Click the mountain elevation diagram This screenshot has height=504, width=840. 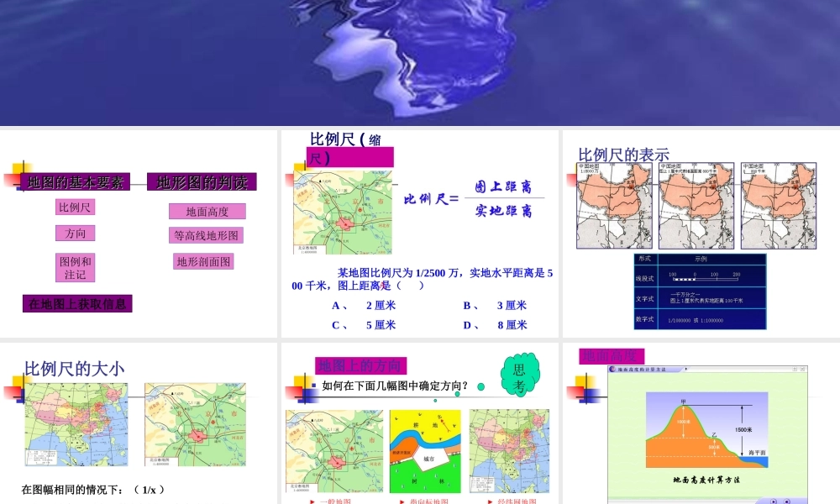click(707, 430)
